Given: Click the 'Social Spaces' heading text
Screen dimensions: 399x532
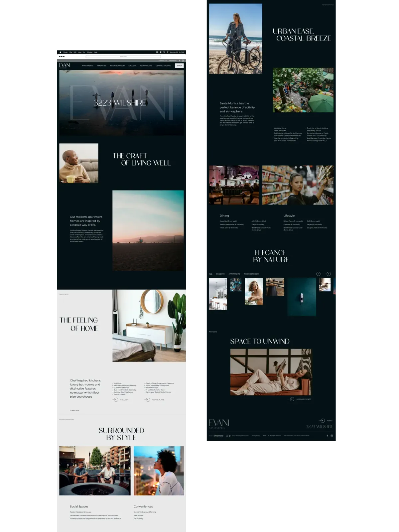Looking at the screenshot, I should (x=79, y=506).
